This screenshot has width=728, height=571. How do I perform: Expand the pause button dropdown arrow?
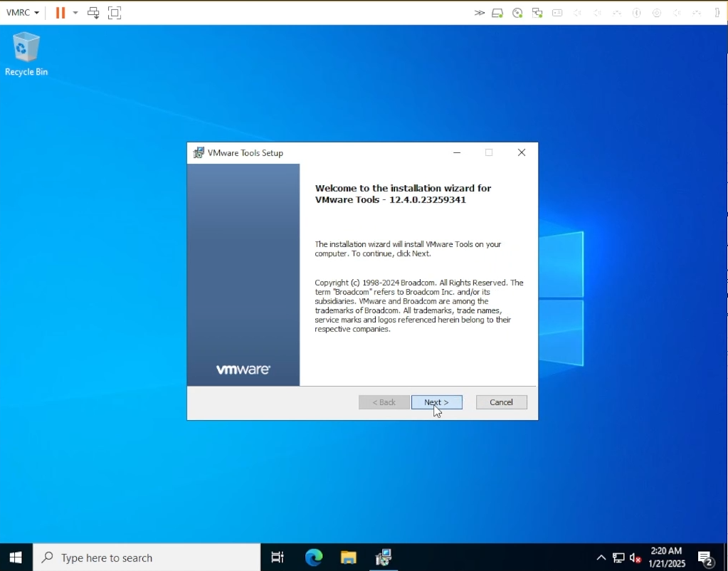coord(75,12)
